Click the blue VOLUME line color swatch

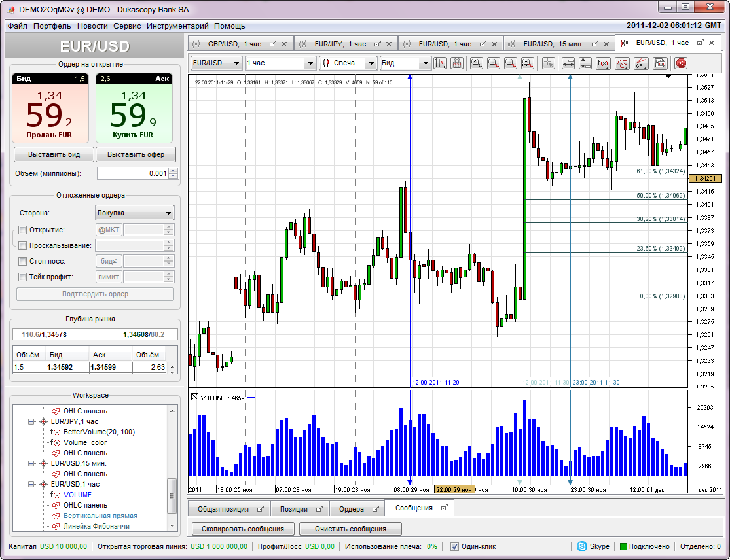pyautogui.click(x=251, y=398)
